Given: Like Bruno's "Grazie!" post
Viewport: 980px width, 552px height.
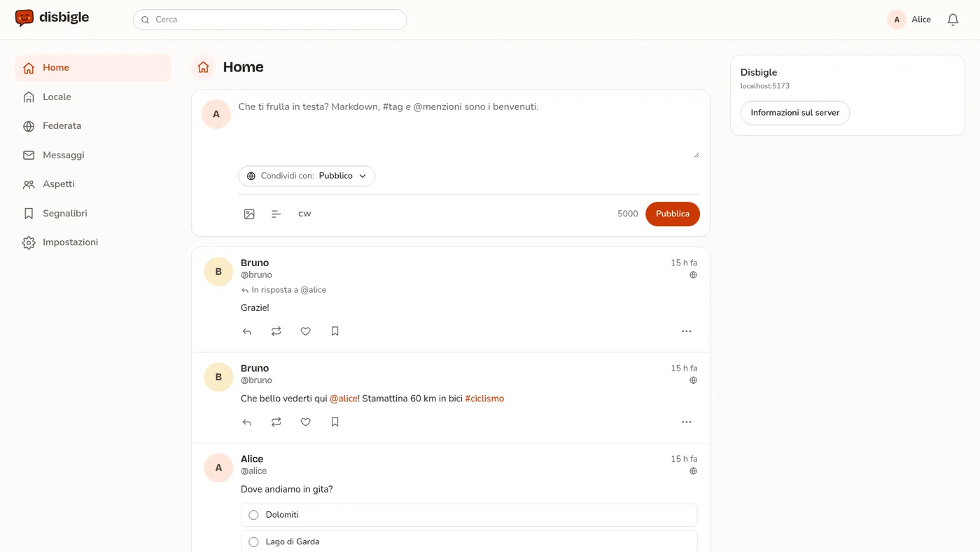Looking at the screenshot, I should click(306, 331).
